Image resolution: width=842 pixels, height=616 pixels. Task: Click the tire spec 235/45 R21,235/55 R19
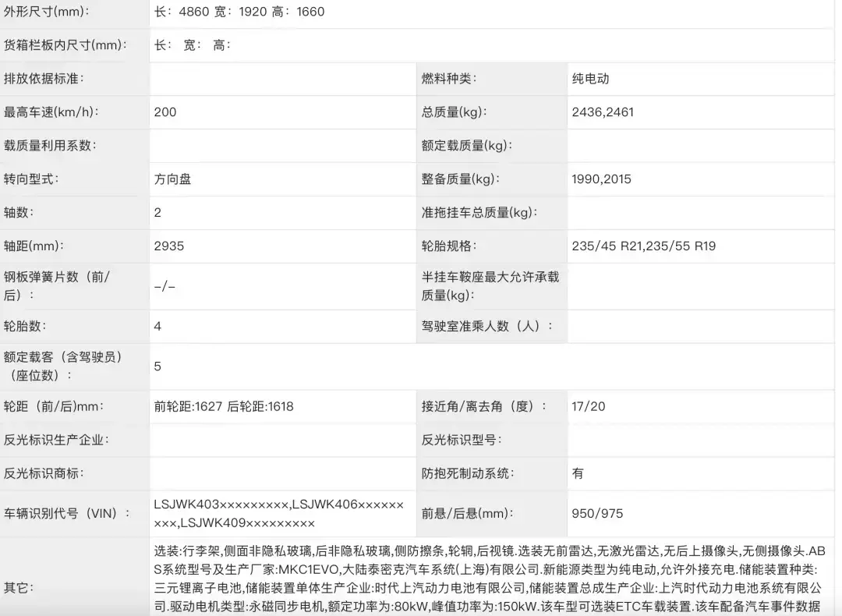(643, 246)
